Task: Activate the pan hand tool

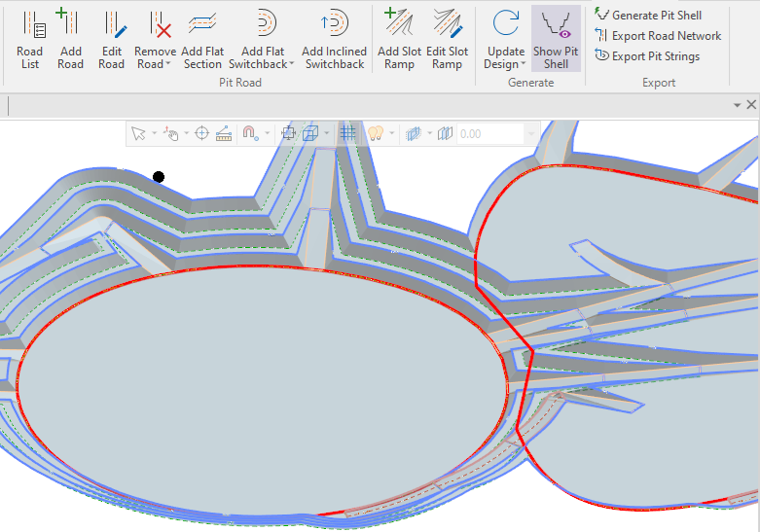Action: pyautogui.click(x=170, y=133)
